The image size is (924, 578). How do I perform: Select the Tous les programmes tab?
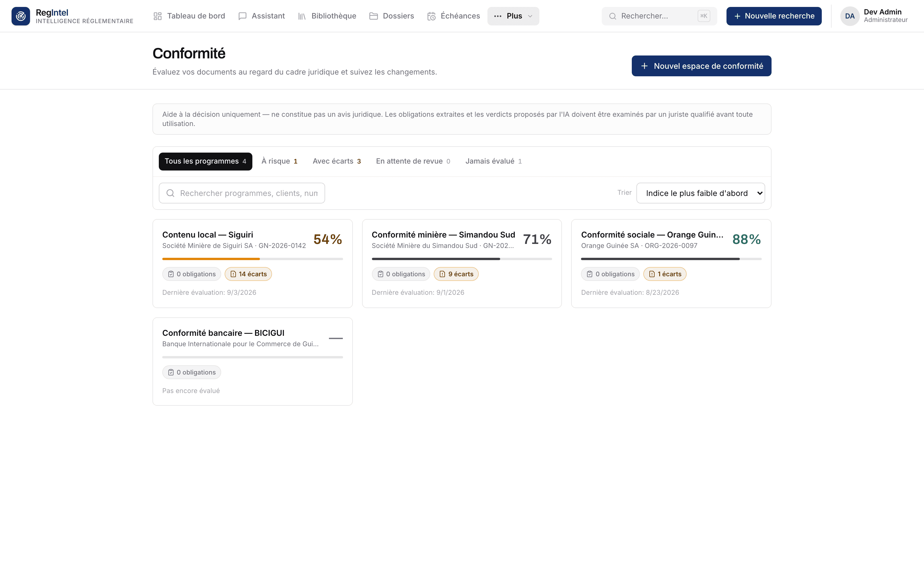(x=205, y=161)
